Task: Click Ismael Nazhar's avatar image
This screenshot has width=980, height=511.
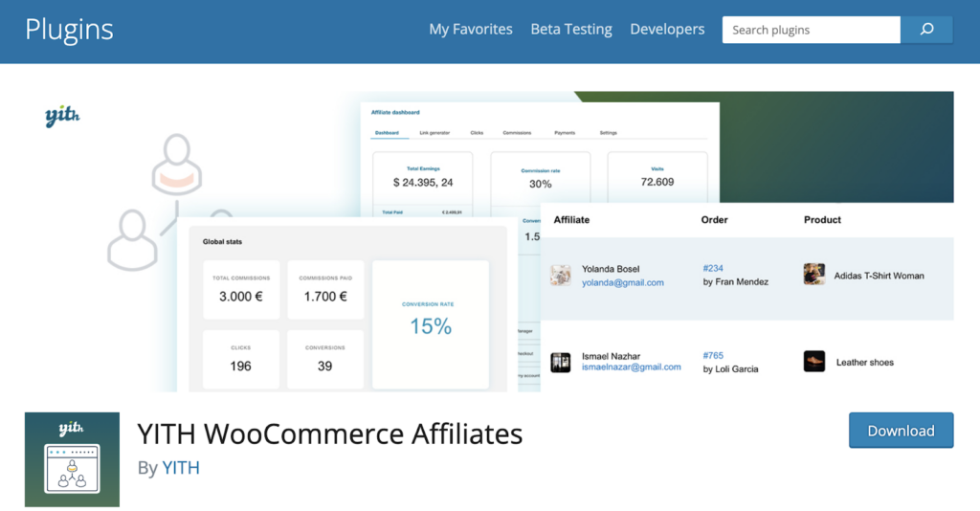Action: pyautogui.click(x=561, y=362)
